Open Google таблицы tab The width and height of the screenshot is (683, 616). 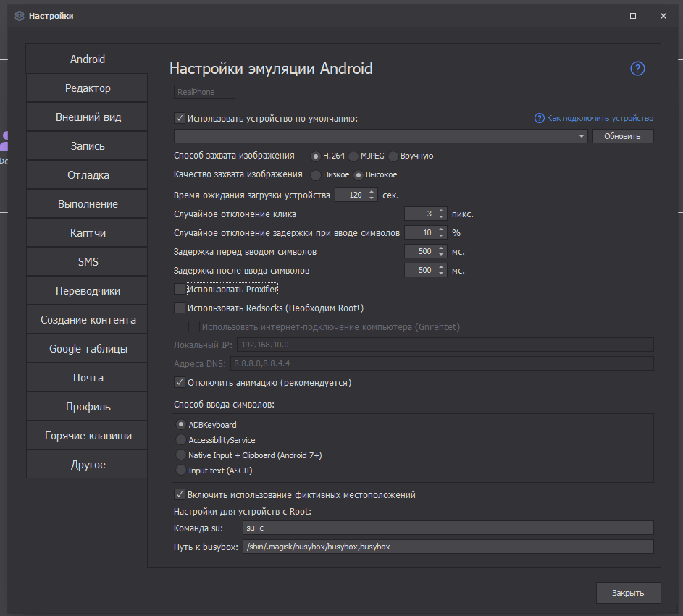coord(88,349)
